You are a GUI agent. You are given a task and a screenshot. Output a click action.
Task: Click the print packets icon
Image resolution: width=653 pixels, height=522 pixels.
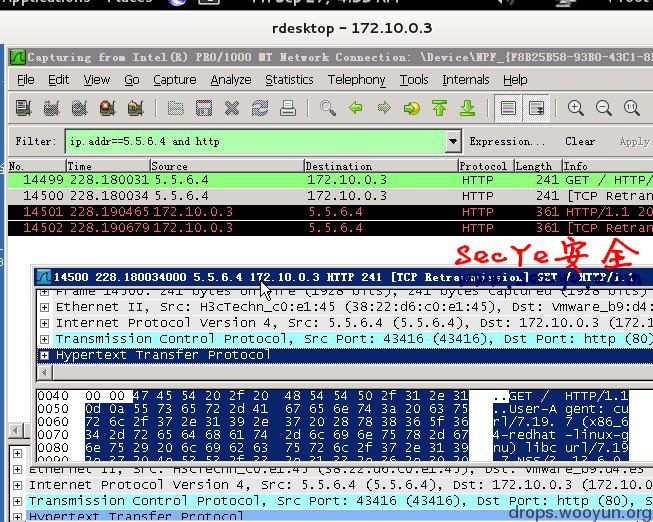(288, 108)
